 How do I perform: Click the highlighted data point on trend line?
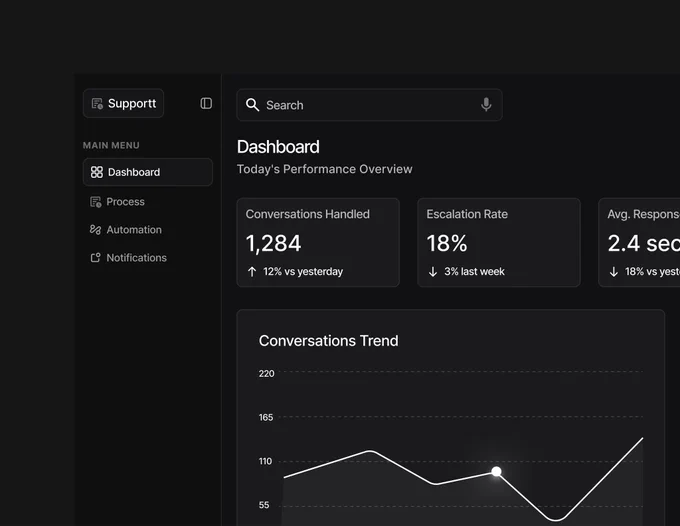497,471
